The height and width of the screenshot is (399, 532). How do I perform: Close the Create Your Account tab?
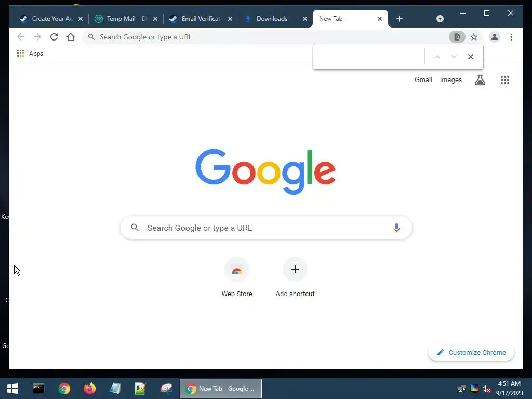pos(81,19)
